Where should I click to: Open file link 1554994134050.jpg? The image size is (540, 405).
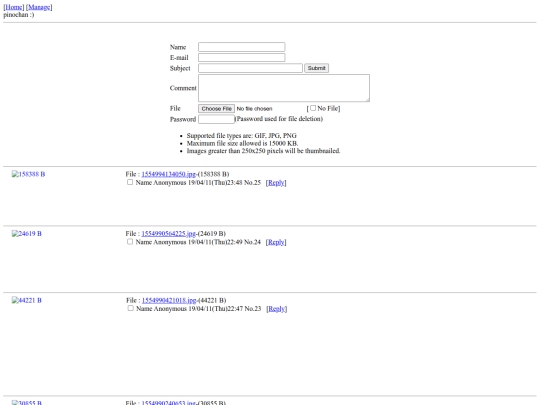pos(169,174)
